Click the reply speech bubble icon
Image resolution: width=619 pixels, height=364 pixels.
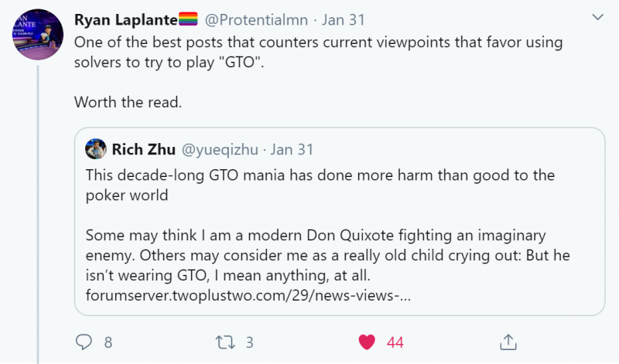tap(84, 342)
